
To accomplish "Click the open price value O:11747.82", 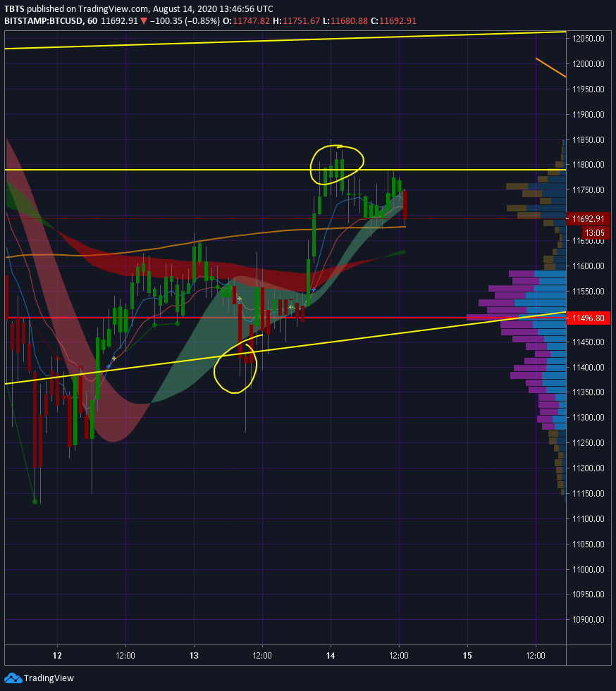I will click(x=246, y=20).
